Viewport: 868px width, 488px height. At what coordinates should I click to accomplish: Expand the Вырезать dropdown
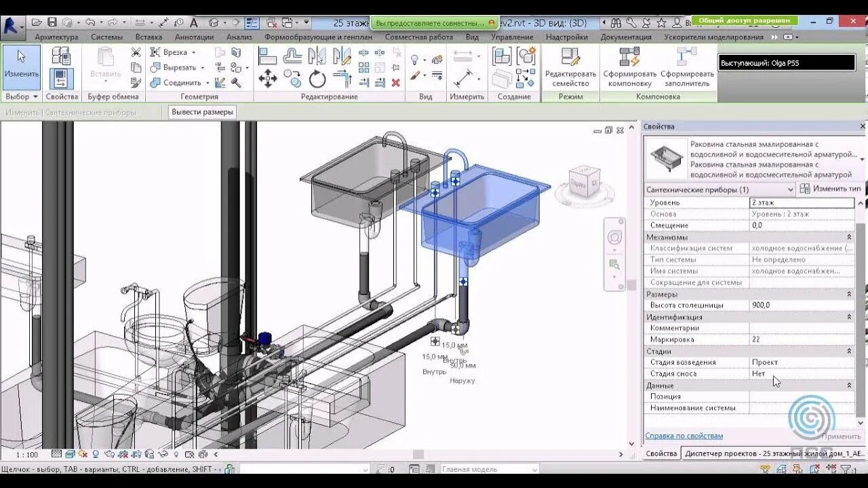202,67
